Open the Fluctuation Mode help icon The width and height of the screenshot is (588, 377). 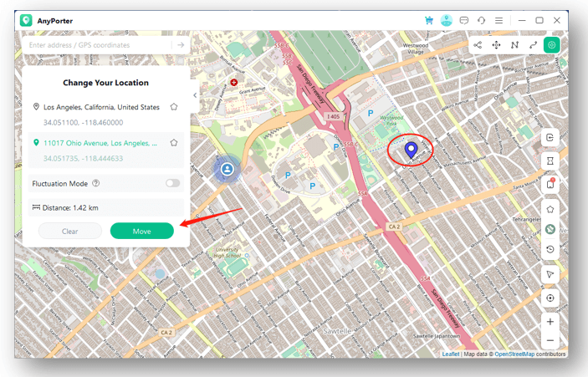96,183
